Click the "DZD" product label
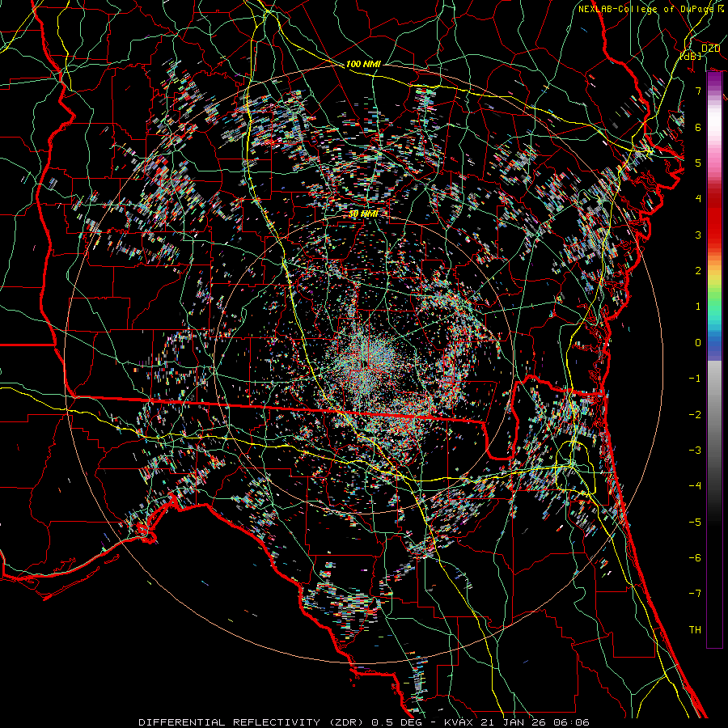Screen dimensions: 728x728 [710, 48]
